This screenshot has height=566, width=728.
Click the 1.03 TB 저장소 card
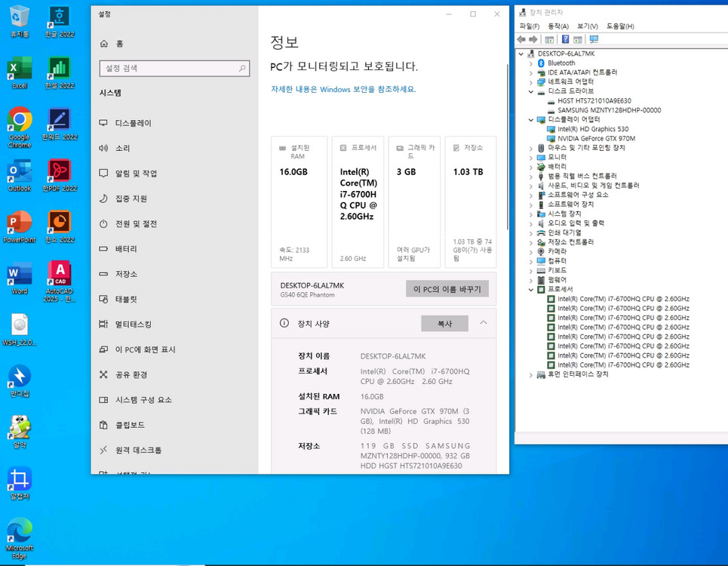coord(470,202)
